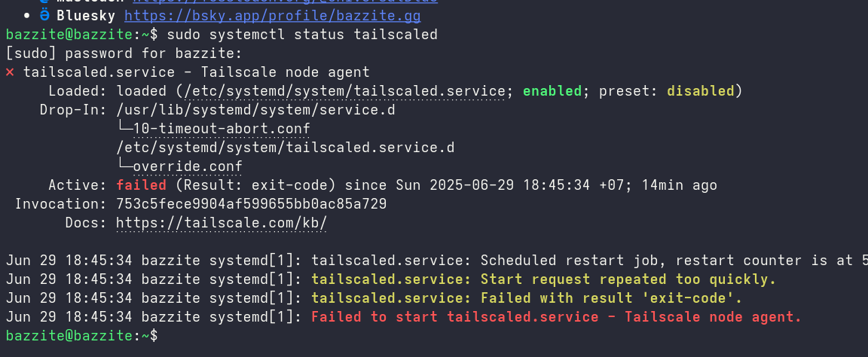
Task: Click the green 'enabled' status text
Action: 552,91
